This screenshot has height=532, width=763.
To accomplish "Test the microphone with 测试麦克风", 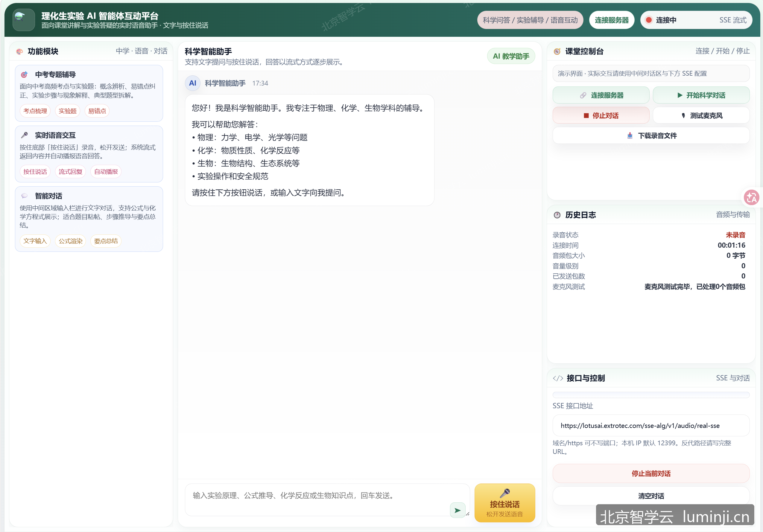I will tap(701, 115).
